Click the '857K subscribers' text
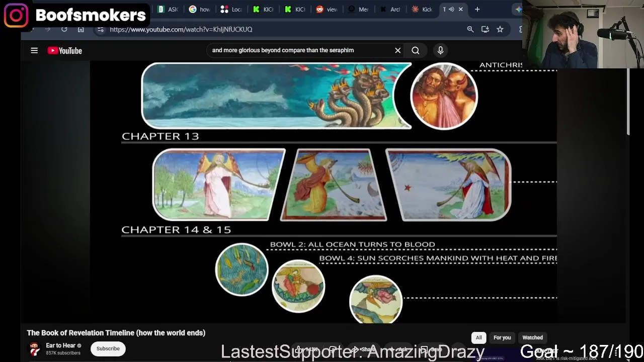 pyautogui.click(x=63, y=353)
